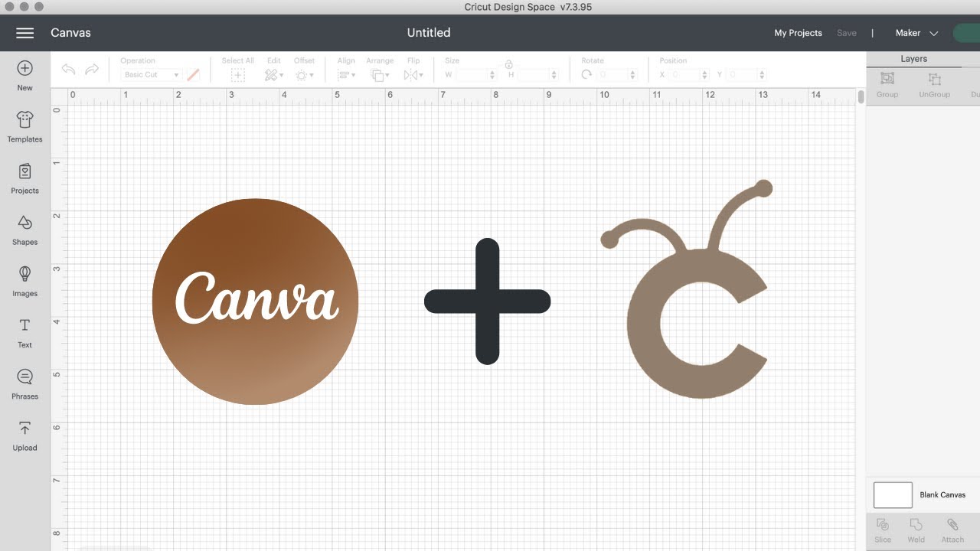Image resolution: width=980 pixels, height=551 pixels.
Task: Open the Basic Cut operation dropdown
Action: (x=151, y=75)
